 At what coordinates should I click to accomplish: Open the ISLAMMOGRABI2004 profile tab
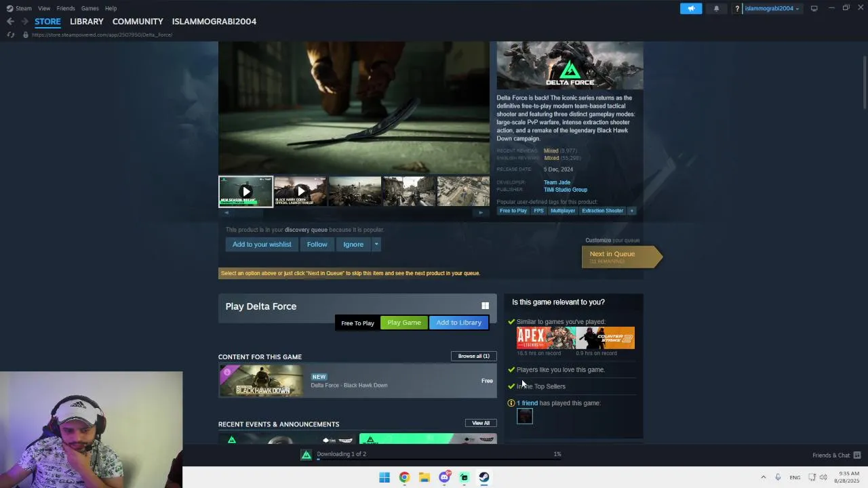tap(214, 21)
